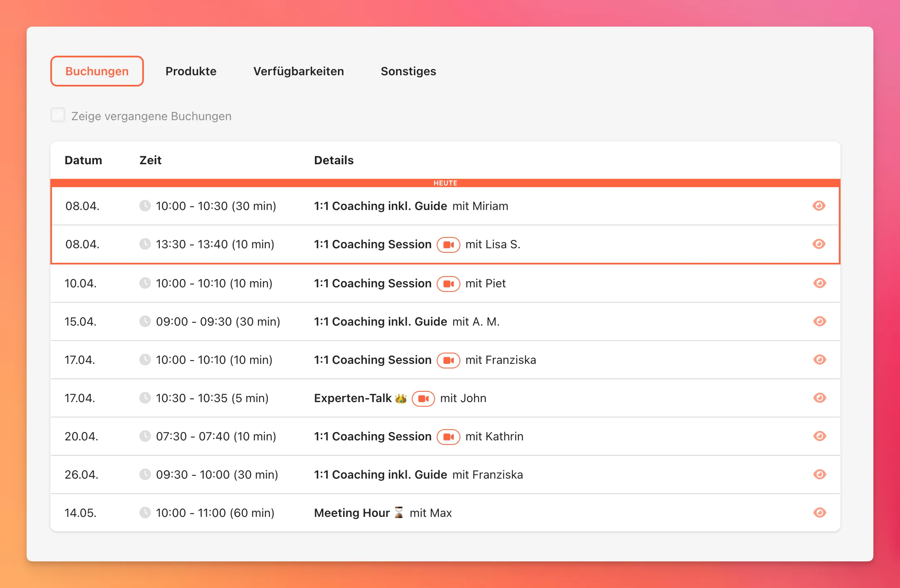
Task: Open eye icon for John's Experten-Talk
Action: tap(819, 398)
